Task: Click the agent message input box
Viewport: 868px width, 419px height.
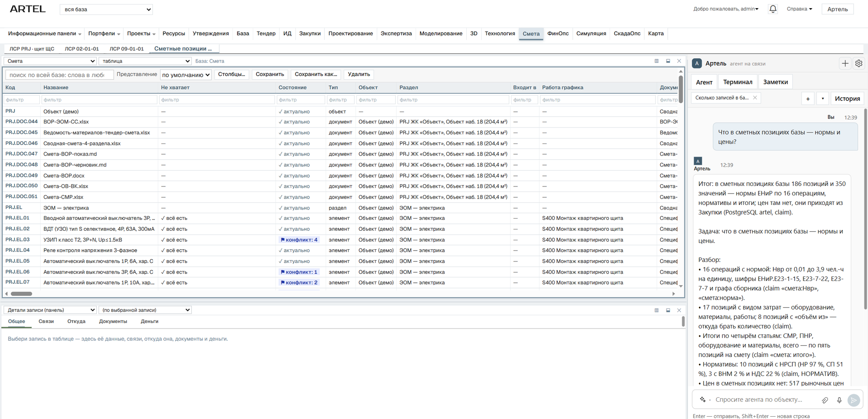Action: click(764, 400)
